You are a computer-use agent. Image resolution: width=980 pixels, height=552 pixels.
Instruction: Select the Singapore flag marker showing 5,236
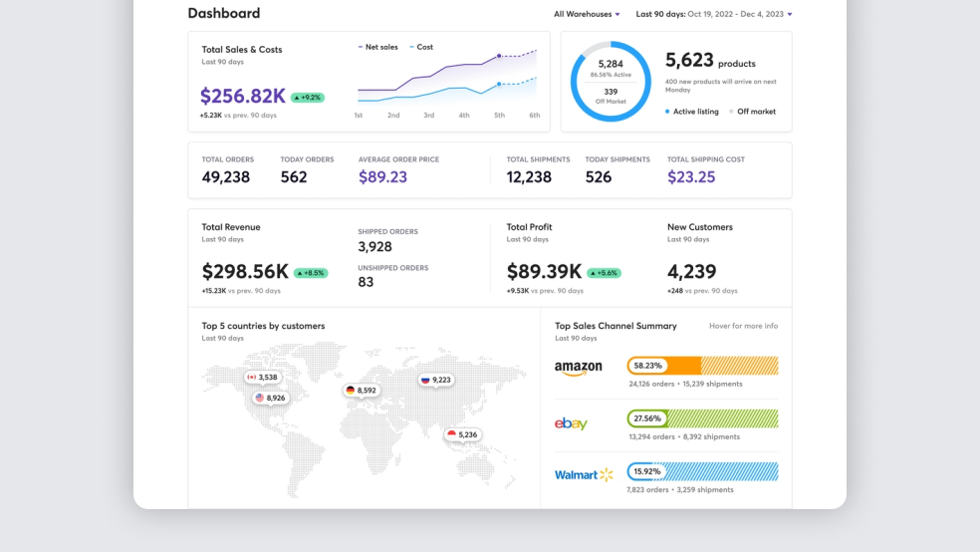462,434
